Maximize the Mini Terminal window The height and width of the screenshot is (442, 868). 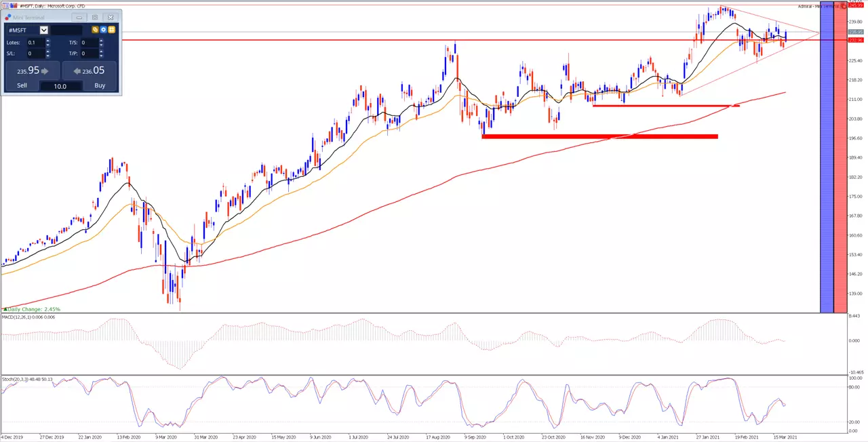95,17
